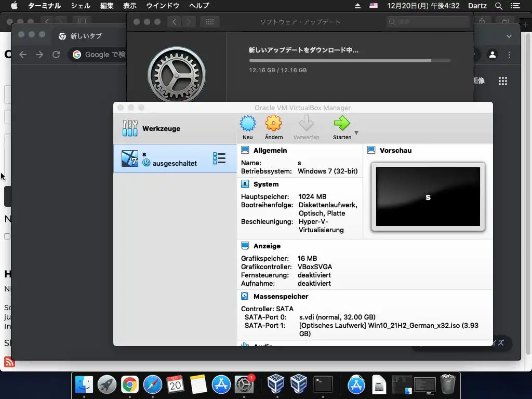The height and width of the screenshot is (399, 532).
Task: Click the download progress bar in Software Update
Action: [350, 61]
